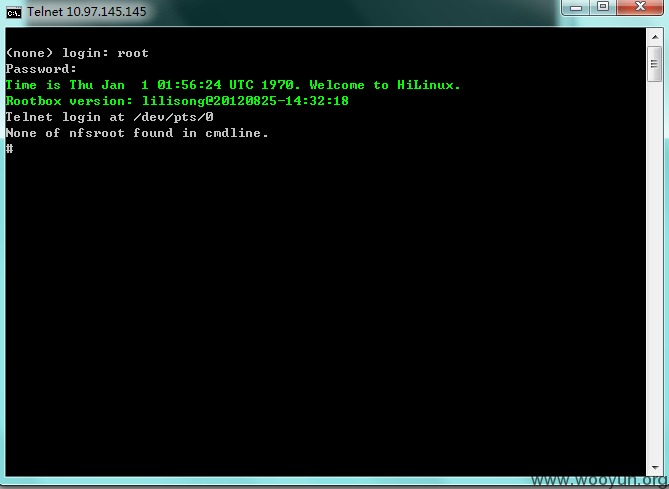The width and height of the screenshot is (669, 489).
Task: Click 'Welcome to HiLinux.' text
Action: (384, 85)
